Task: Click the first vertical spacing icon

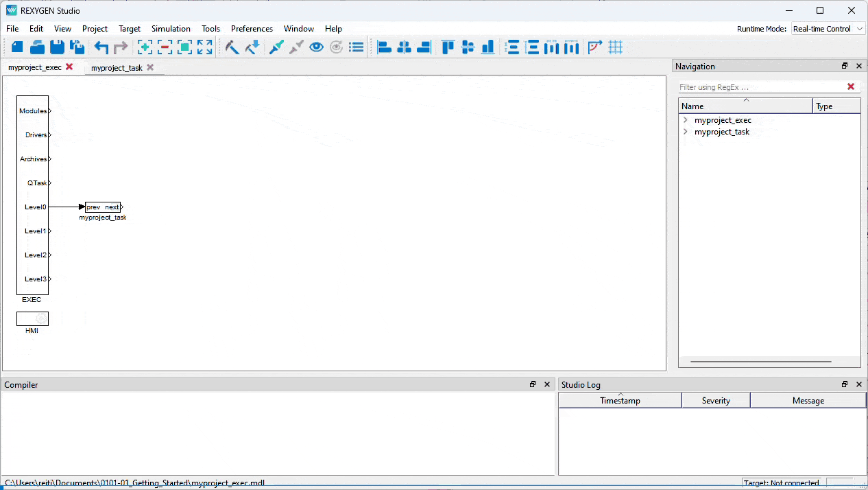Action: [x=512, y=47]
